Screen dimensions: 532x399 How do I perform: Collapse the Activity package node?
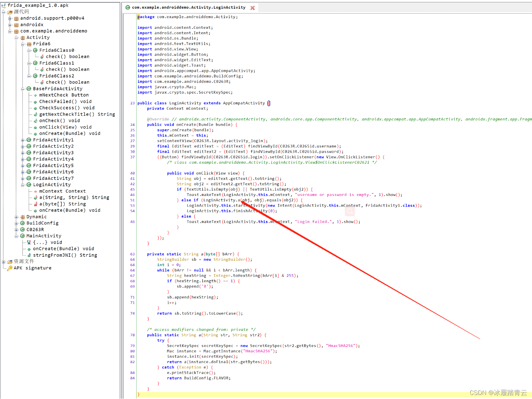click(x=16, y=38)
